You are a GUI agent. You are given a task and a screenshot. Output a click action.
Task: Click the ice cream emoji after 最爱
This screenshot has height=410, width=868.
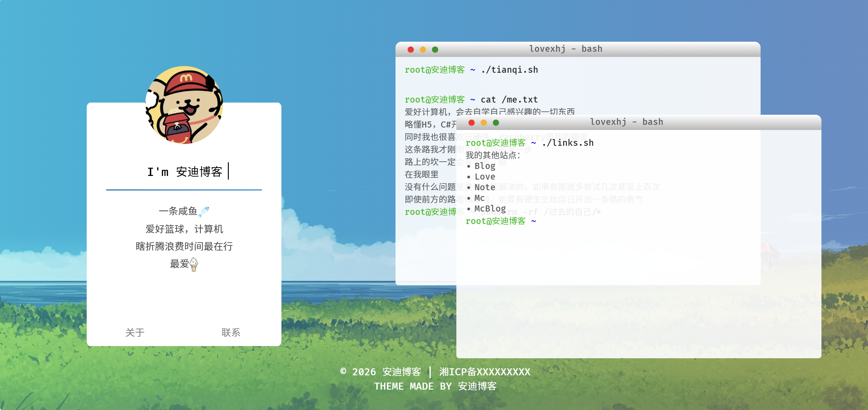194,264
